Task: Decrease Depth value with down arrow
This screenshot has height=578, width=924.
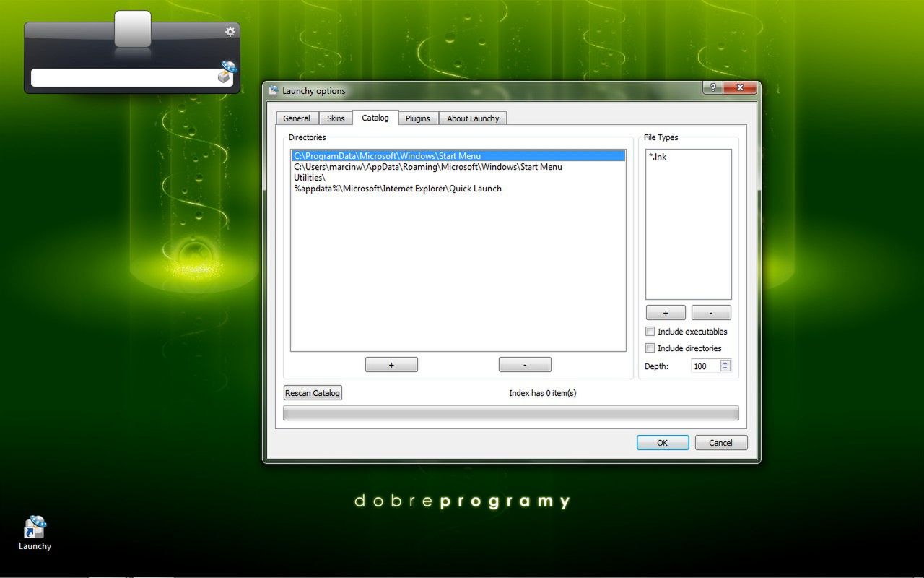Action: (x=725, y=369)
